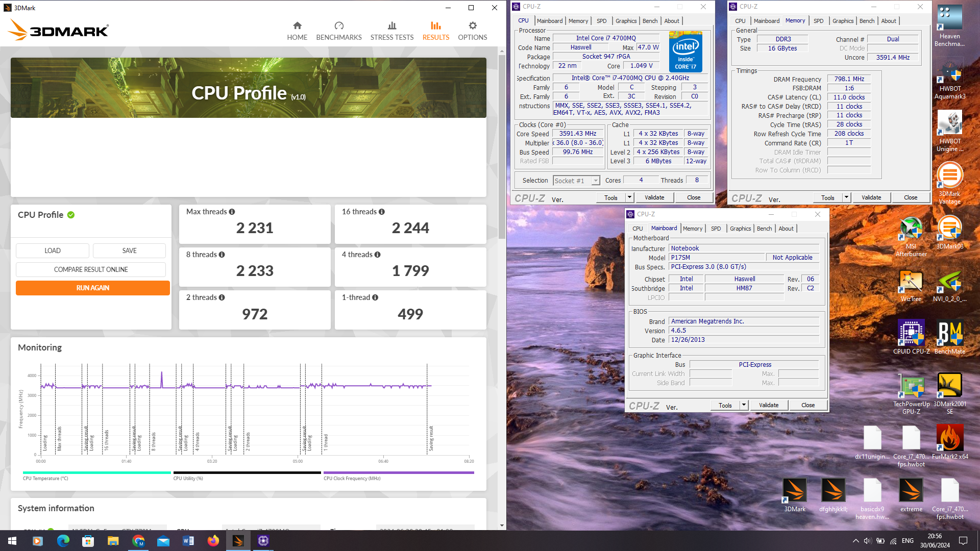Select 3DMark03 desktop icon
The height and width of the screenshot is (551, 980).
click(950, 233)
